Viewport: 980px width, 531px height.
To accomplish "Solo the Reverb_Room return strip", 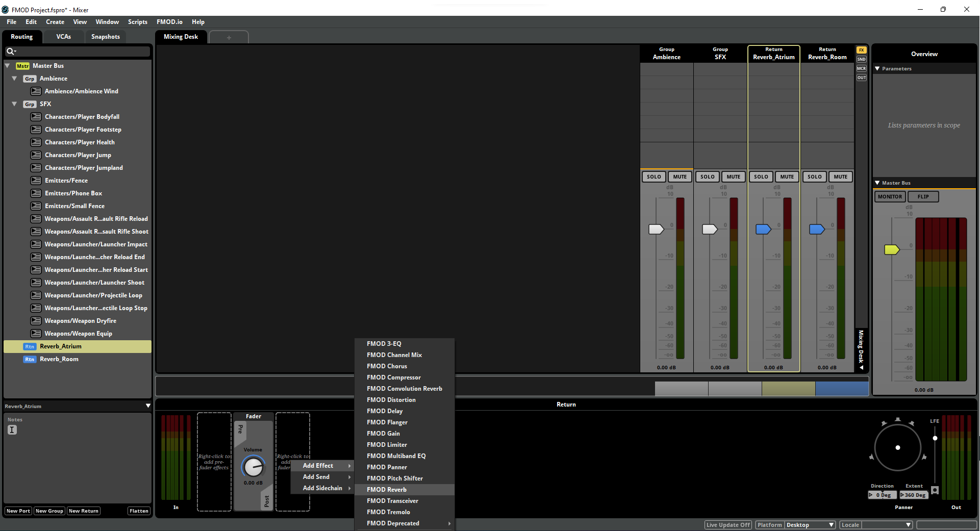I will [x=815, y=177].
